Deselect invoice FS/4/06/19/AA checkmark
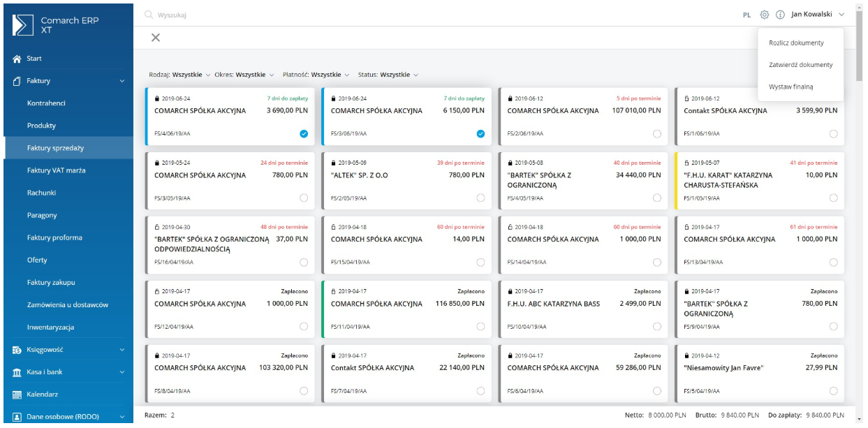Image resolution: width=868 pixels, height=428 pixels. click(x=304, y=133)
